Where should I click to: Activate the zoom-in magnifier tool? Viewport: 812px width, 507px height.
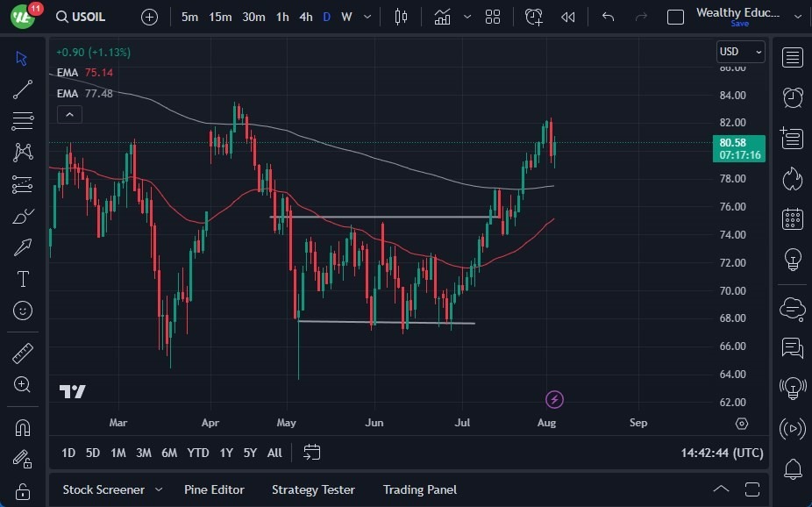22,384
